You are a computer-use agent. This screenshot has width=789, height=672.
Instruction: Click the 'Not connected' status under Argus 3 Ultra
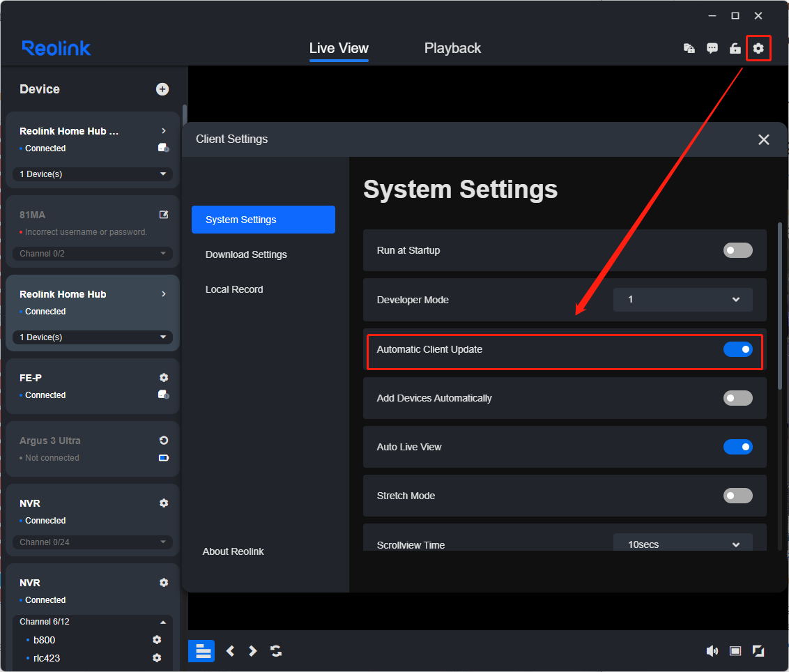(x=52, y=458)
